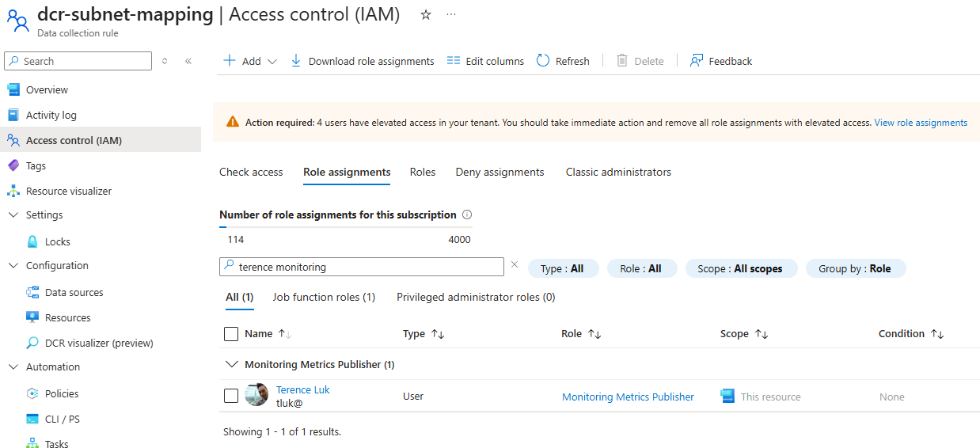Click the View role assignments link

click(921, 123)
